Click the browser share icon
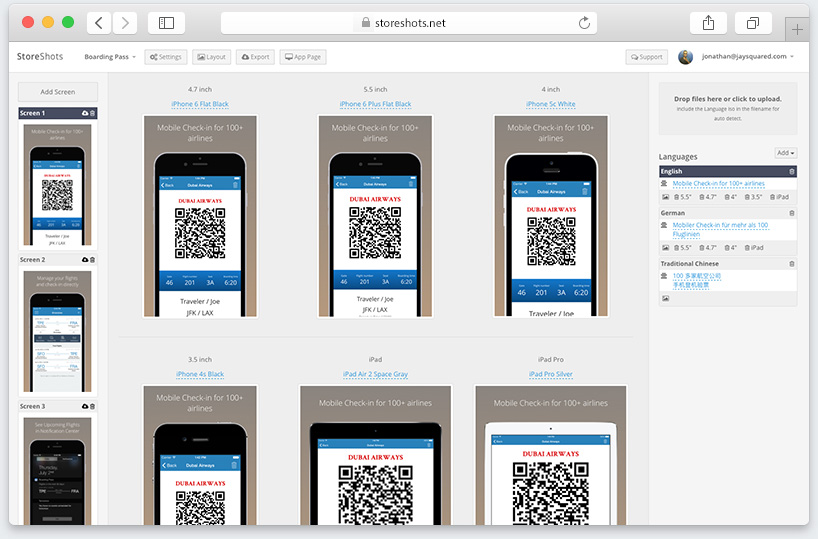 click(x=708, y=22)
